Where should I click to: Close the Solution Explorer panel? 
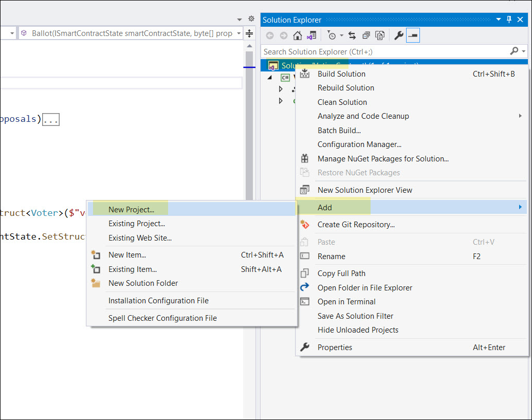(x=520, y=20)
